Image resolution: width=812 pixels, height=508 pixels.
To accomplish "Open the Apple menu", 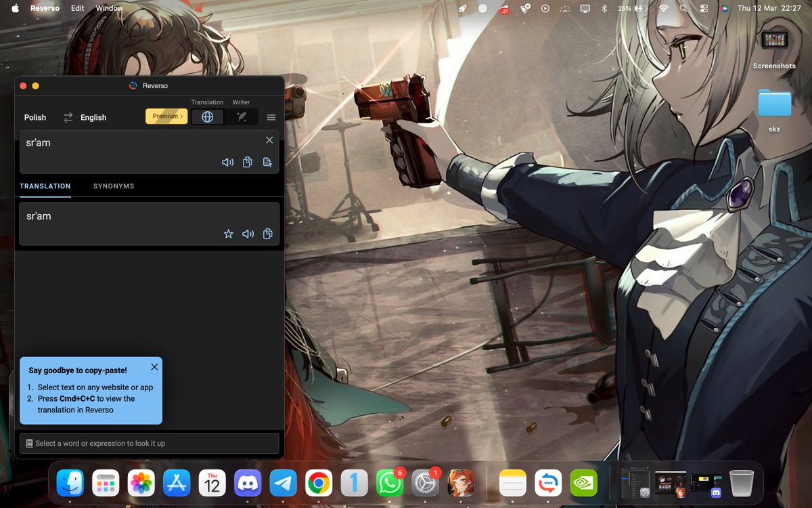I will tap(15, 8).
